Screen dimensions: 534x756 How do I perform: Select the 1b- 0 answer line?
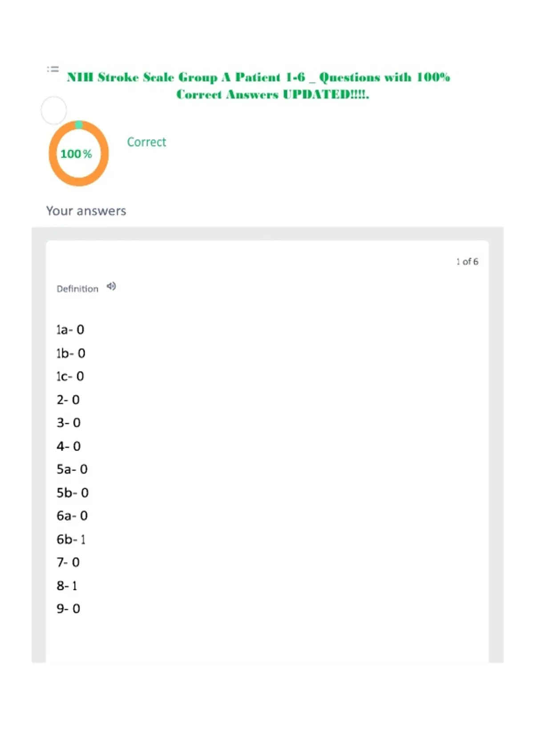(x=71, y=353)
